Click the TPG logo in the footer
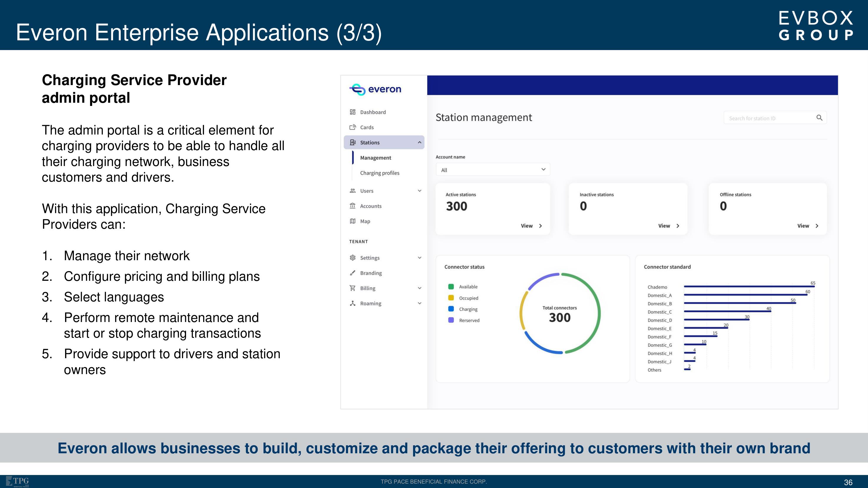The image size is (868, 488). (18, 481)
